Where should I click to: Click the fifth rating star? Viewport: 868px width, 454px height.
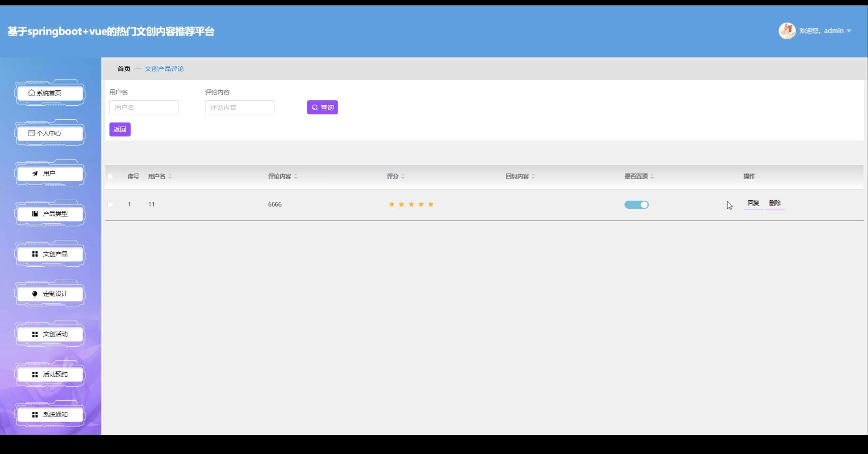431,204
